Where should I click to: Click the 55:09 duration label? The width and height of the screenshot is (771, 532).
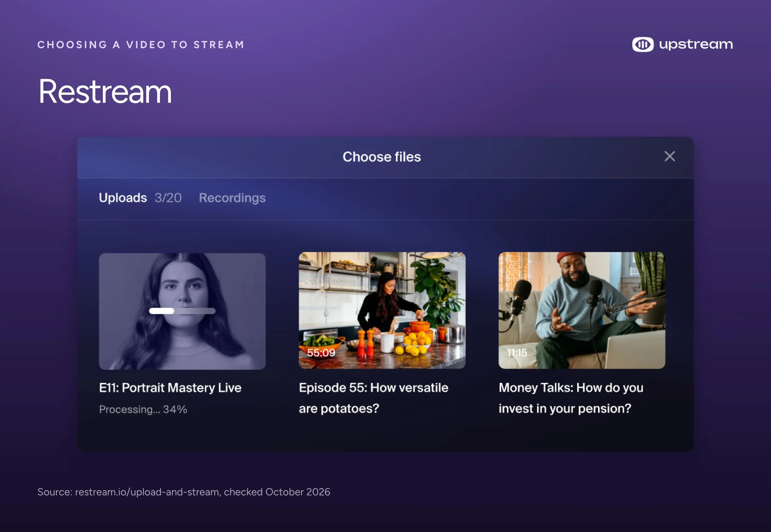(321, 353)
